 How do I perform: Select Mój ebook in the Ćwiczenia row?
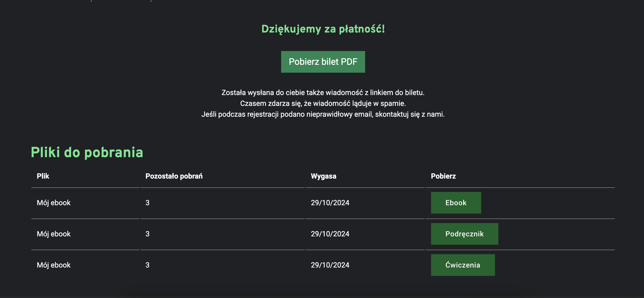[x=54, y=265]
